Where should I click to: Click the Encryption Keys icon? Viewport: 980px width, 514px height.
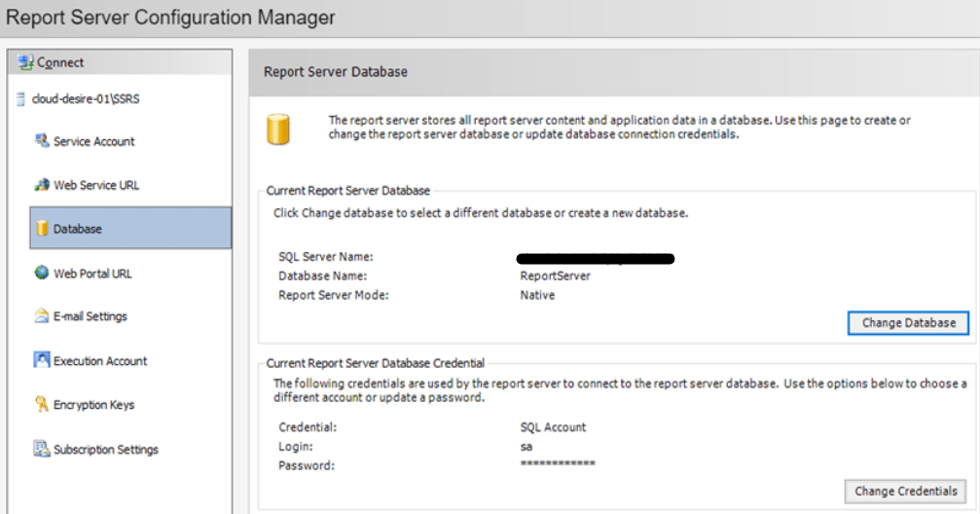[x=42, y=405]
